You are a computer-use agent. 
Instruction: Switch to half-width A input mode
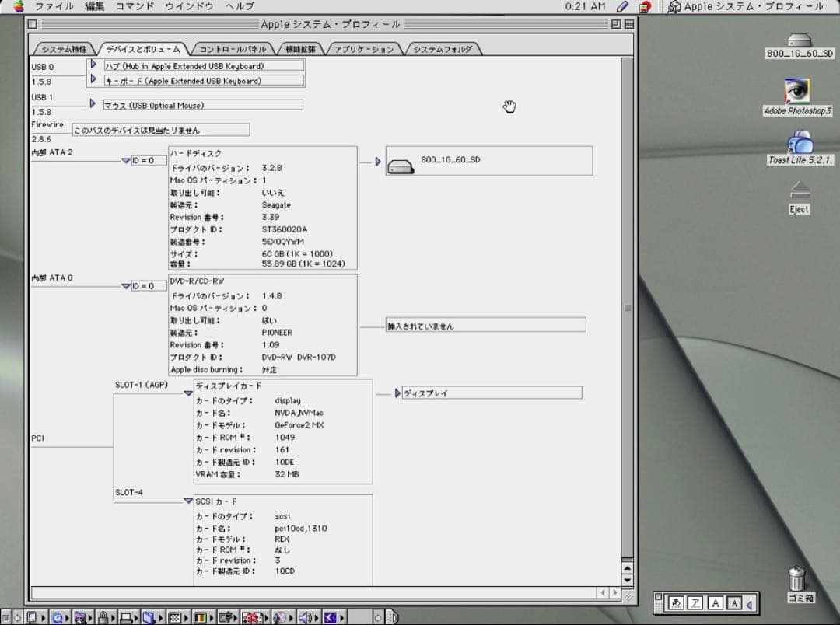click(733, 602)
